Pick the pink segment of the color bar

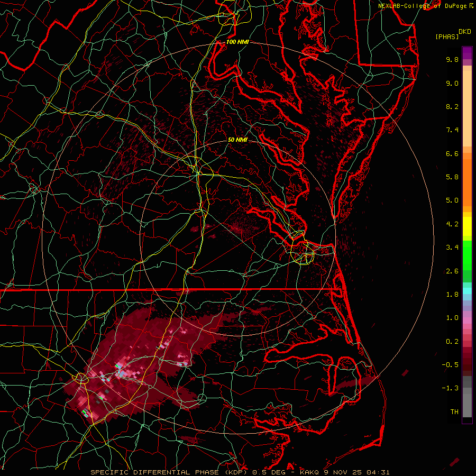tap(467, 321)
